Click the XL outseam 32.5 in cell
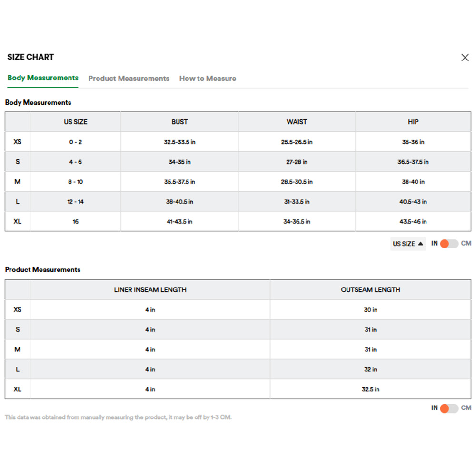This screenshot has width=476, height=476. 370,389
